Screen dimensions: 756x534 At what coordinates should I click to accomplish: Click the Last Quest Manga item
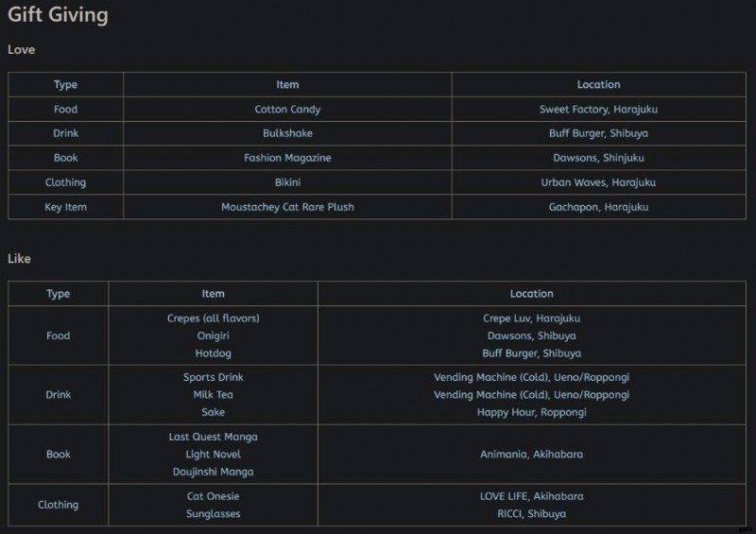pyautogui.click(x=213, y=437)
